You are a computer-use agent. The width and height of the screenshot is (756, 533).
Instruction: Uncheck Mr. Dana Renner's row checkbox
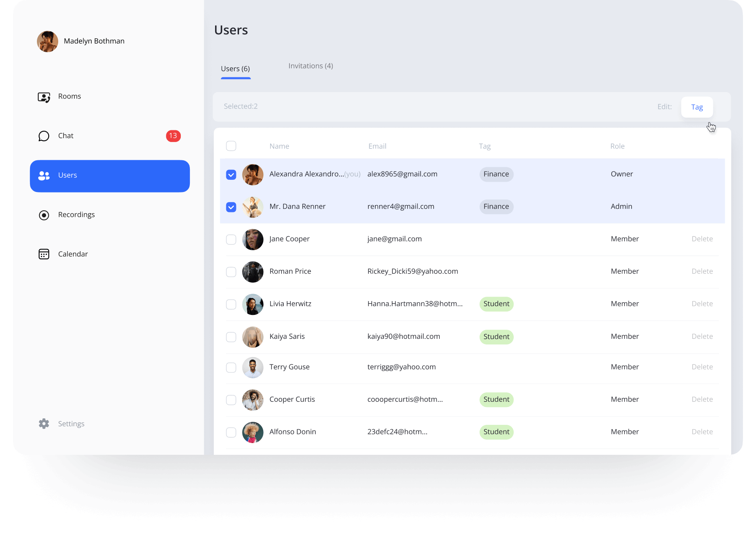231,207
